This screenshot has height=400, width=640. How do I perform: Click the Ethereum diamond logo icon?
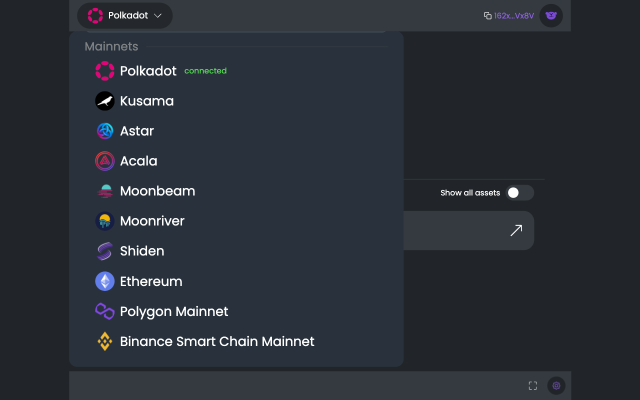[105, 281]
